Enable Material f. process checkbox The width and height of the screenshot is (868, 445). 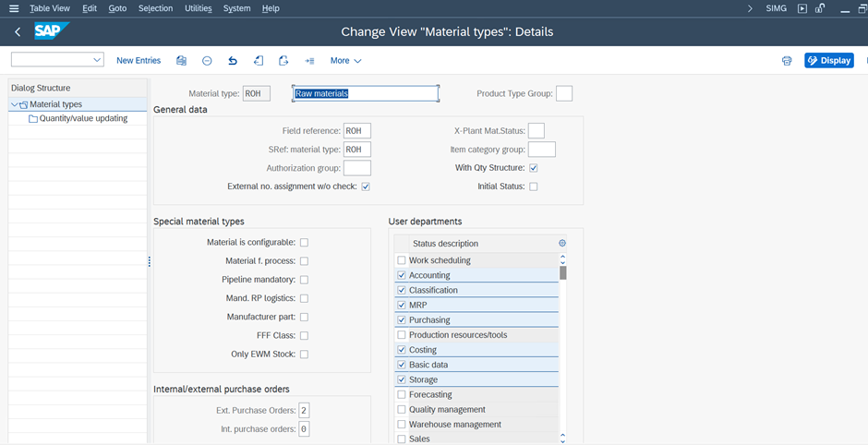coord(304,260)
